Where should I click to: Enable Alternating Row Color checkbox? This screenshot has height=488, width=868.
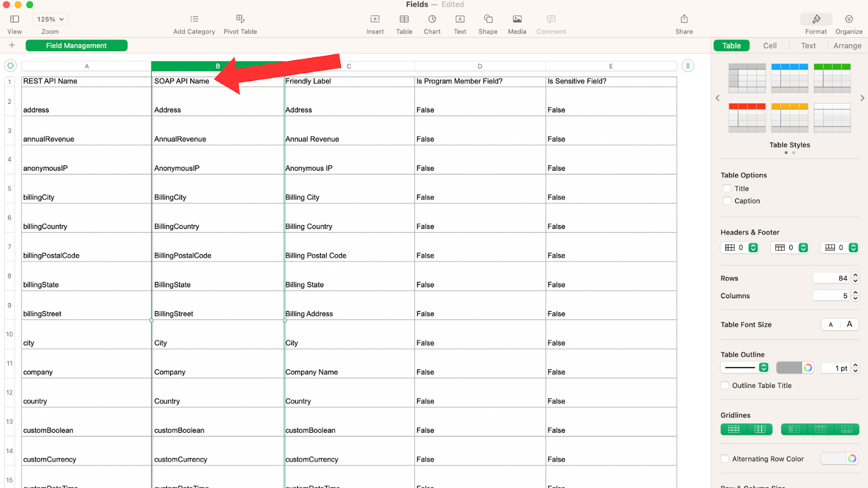[x=725, y=459]
